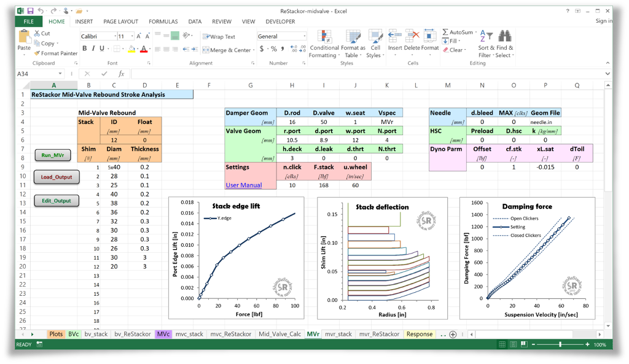The image size is (629, 364).
Task: Click the Save icon in quick access toolbar
Action: 30,11
